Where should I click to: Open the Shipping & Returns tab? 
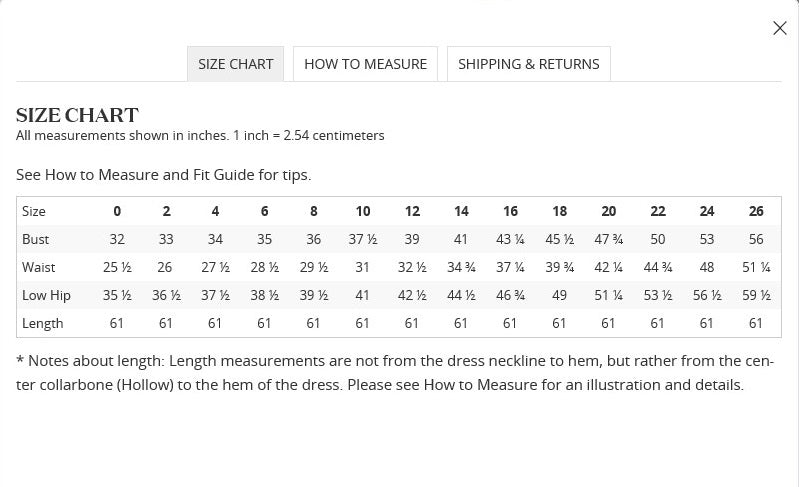point(528,64)
